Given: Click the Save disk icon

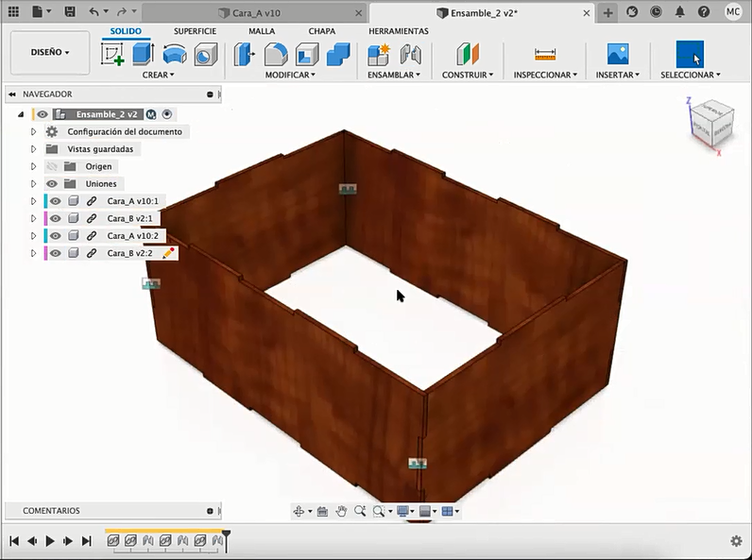Looking at the screenshot, I should pyautogui.click(x=70, y=12).
